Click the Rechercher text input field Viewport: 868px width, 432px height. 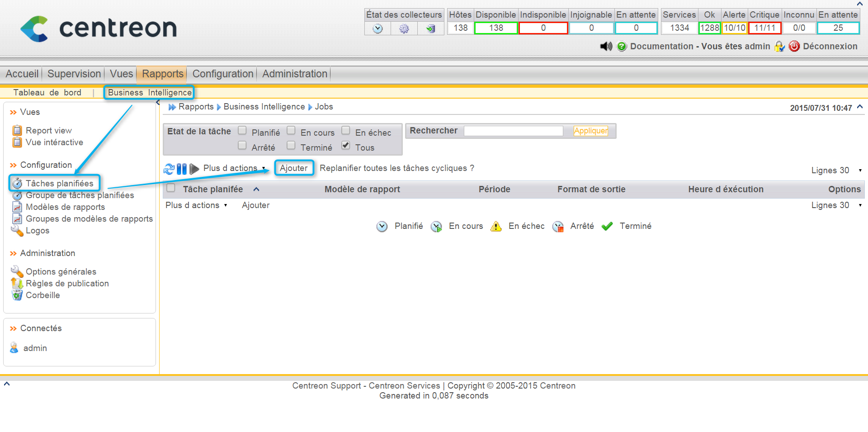514,131
